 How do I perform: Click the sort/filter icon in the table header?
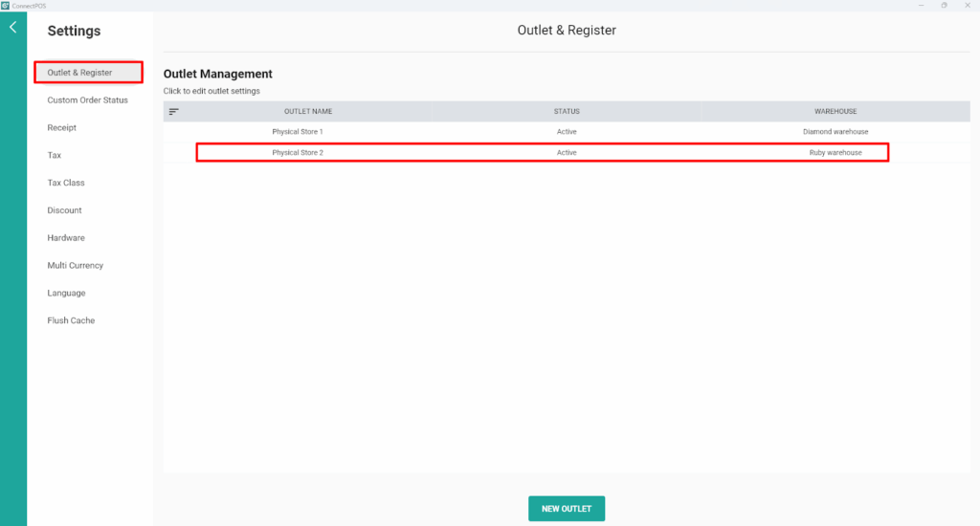[x=174, y=112]
